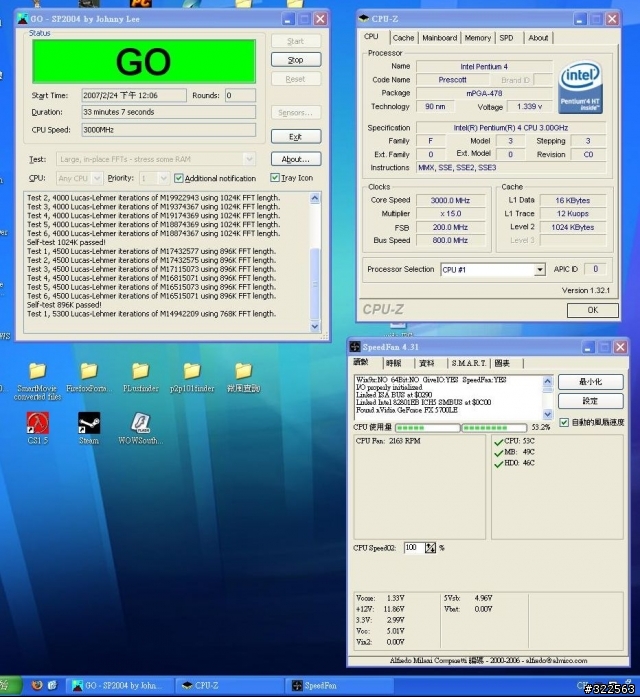Click the Rounds value field

(x=240, y=95)
